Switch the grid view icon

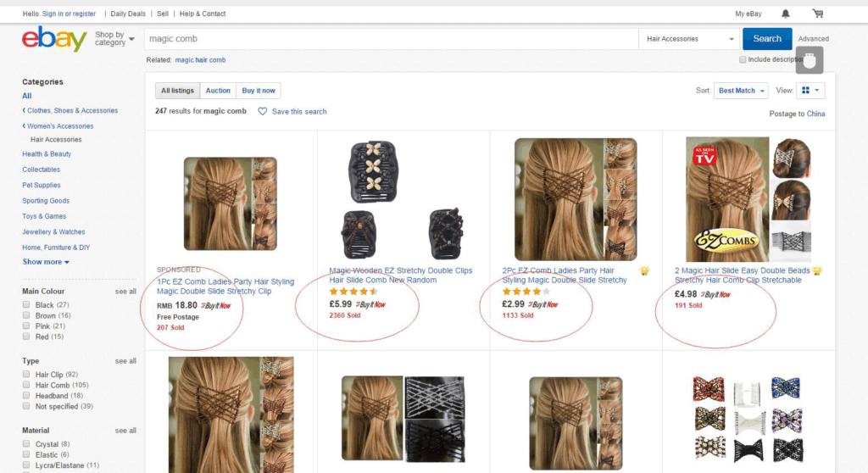806,91
